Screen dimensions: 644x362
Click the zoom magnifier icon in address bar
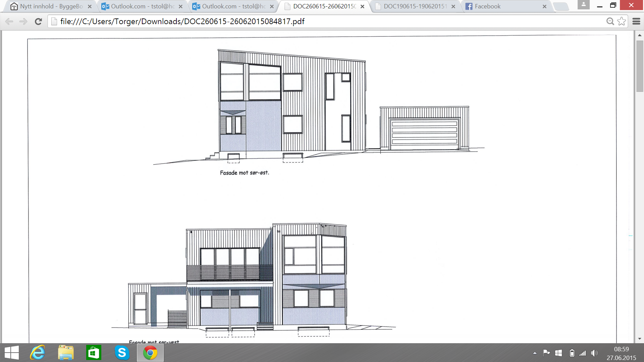(610, 21)
